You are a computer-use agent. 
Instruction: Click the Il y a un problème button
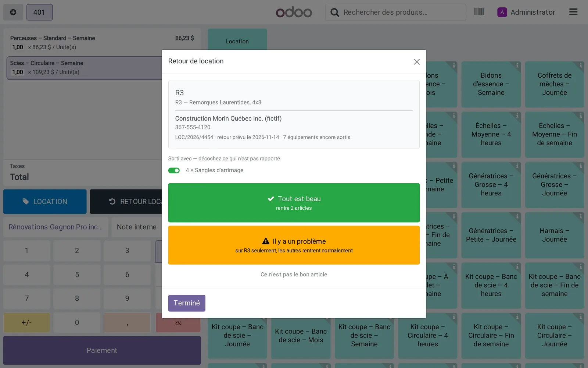click(x=294, y=245)
